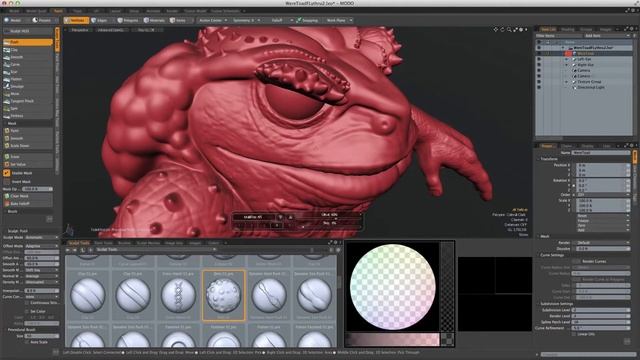
Task: Open the Symmetry dropdown
Action: (246, 20)
